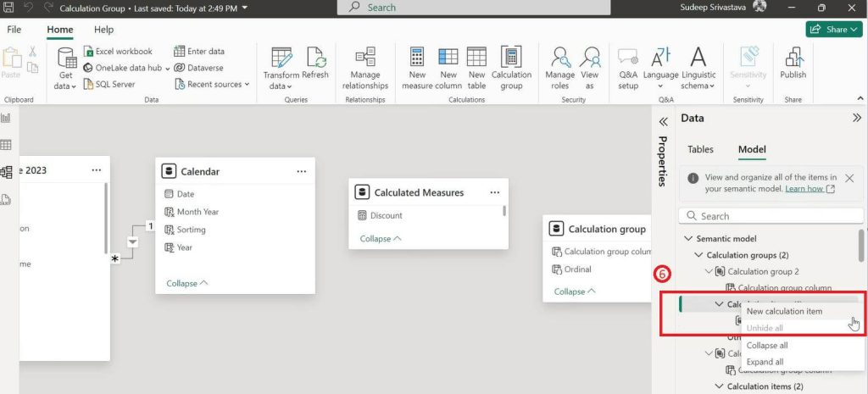This screenshot has width=868, height=394.
Task: Dismiss the semantic model info banner
Action: pos(849,178)
